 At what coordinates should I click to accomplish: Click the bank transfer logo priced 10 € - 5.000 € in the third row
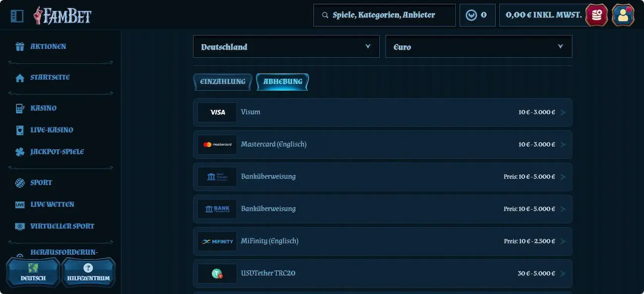tap(217, 177)
